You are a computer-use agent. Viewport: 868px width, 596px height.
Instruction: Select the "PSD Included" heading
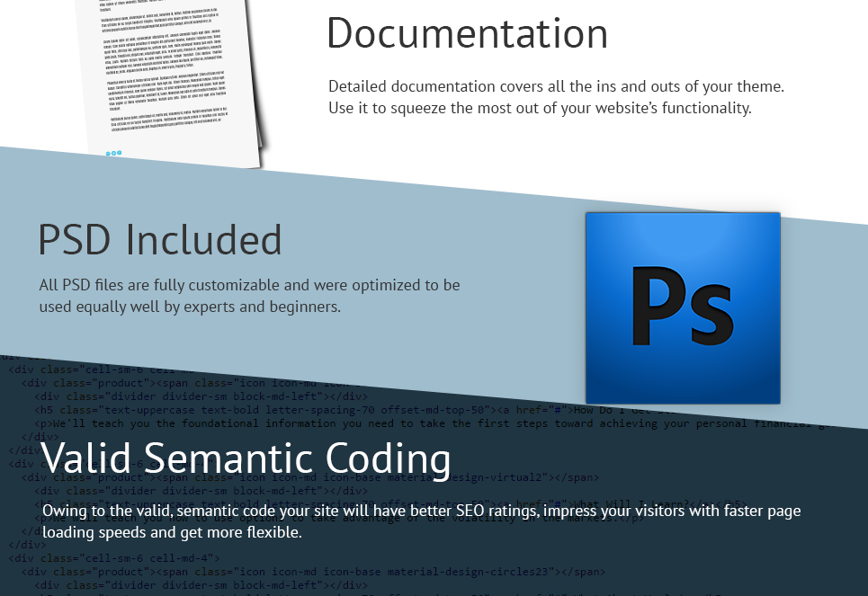[160, 240]
